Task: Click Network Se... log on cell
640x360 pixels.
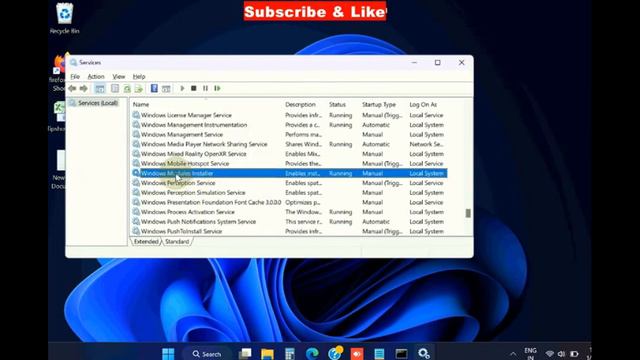Action: click(427, 144)
